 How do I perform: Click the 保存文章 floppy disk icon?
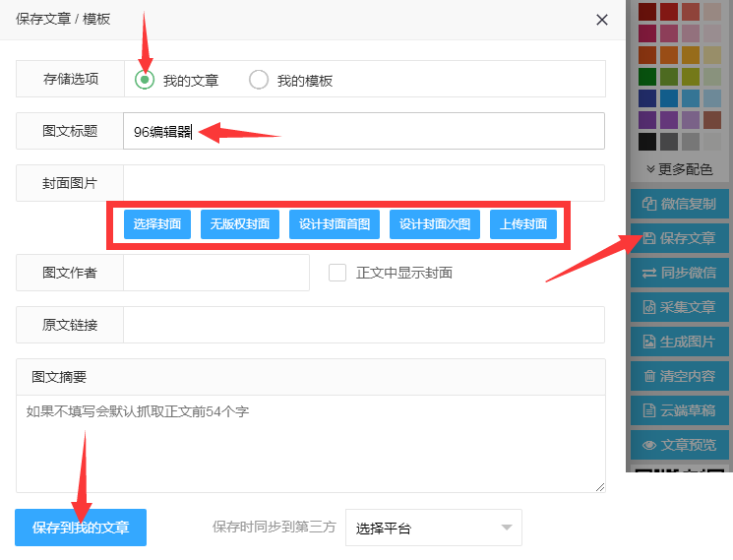[x=648, y=238]
